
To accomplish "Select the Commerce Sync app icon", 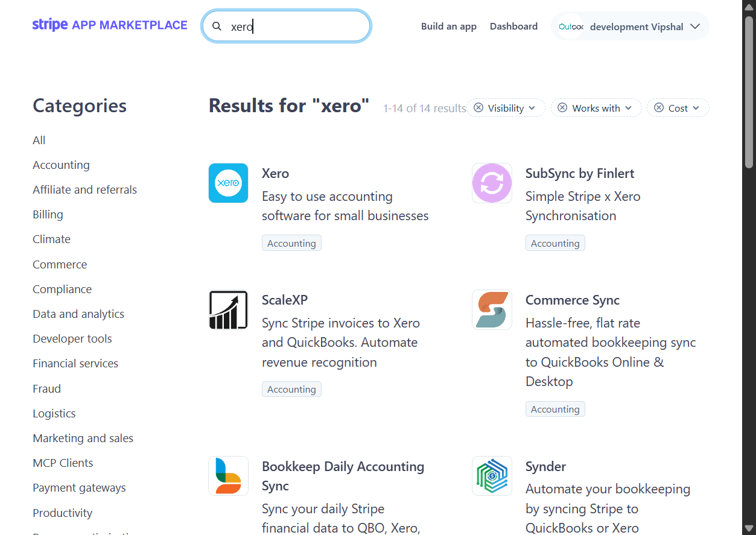I will [492, 309].
